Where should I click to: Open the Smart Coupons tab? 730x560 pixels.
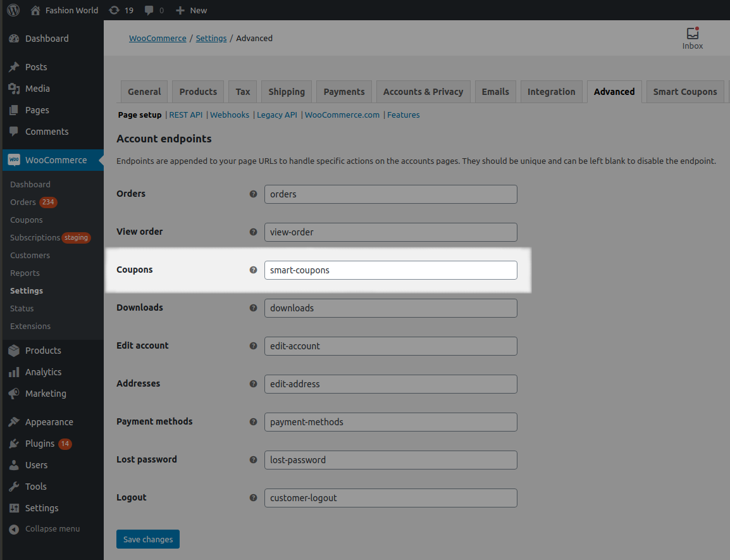pos(685,92)
